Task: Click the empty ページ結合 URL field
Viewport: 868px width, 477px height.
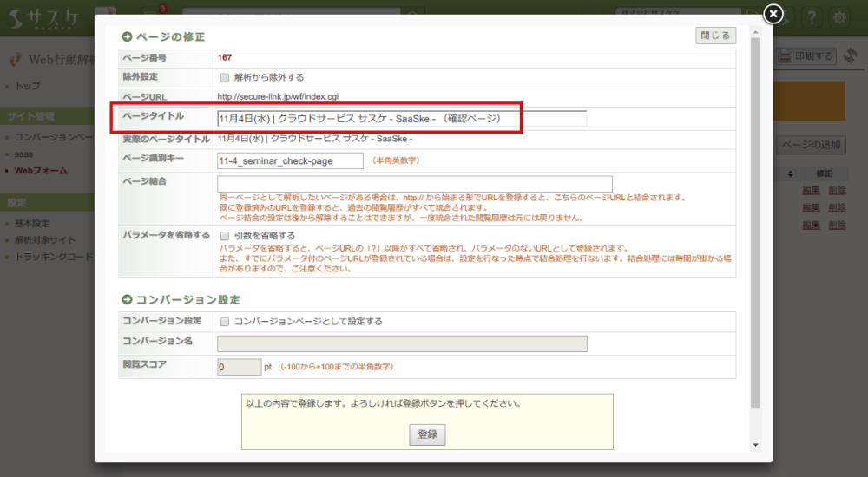Action: [x=415, y=184]
